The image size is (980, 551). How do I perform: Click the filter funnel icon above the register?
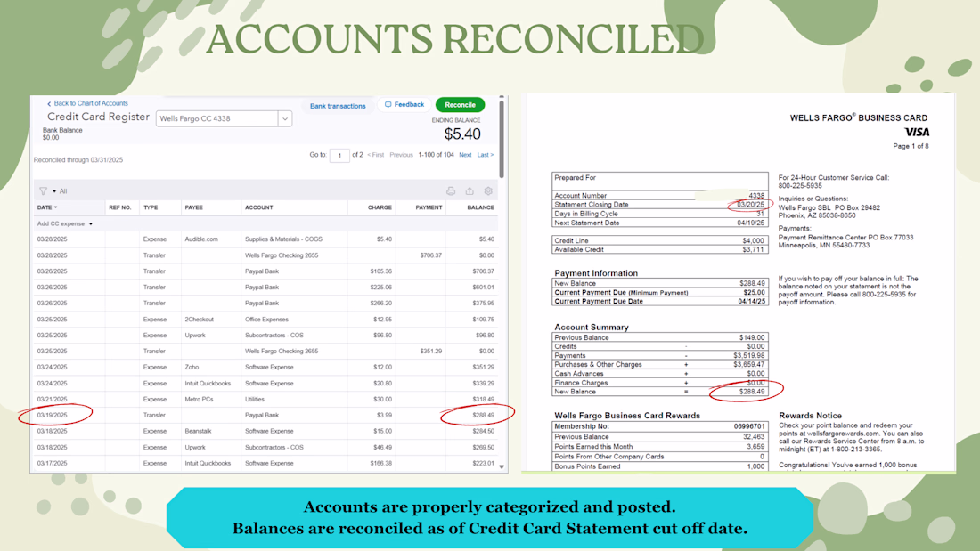point(43,191)
